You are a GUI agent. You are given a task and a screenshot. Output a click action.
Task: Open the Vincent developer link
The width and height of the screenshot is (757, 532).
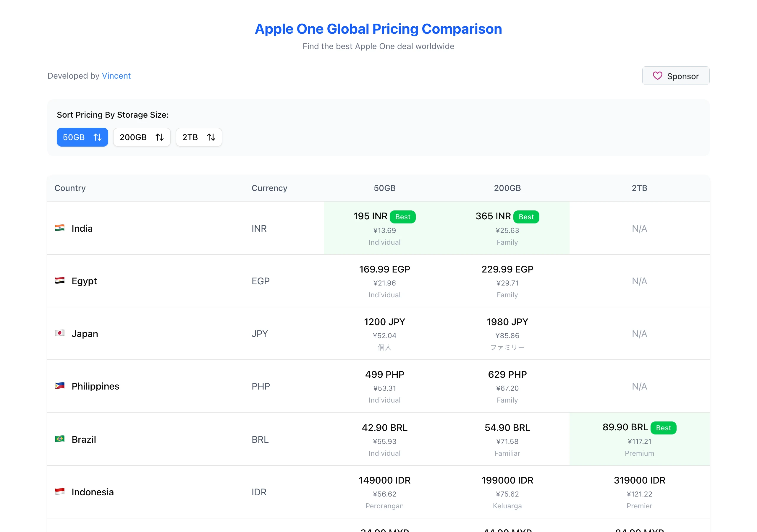tap(116, 76)
